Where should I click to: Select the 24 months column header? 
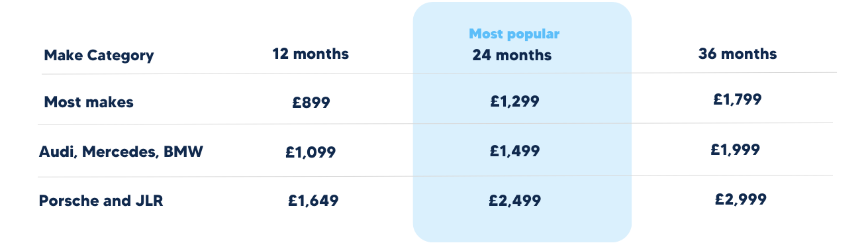click(512, 56)
